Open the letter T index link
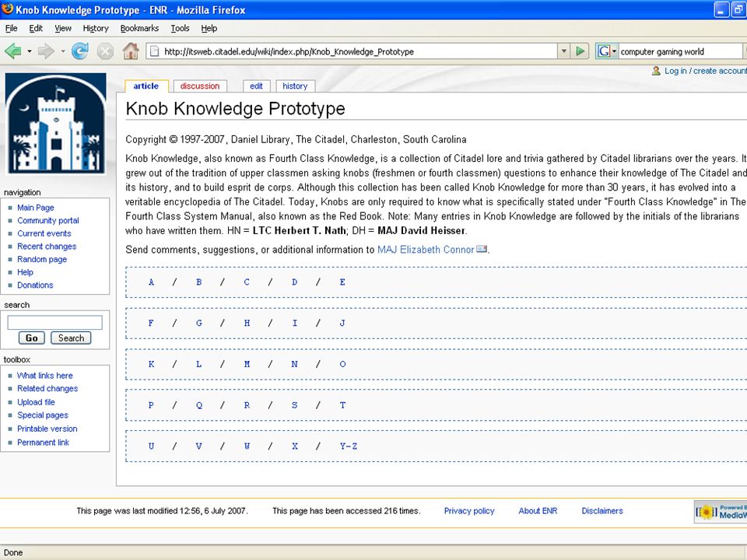 [x=342, y=405]
